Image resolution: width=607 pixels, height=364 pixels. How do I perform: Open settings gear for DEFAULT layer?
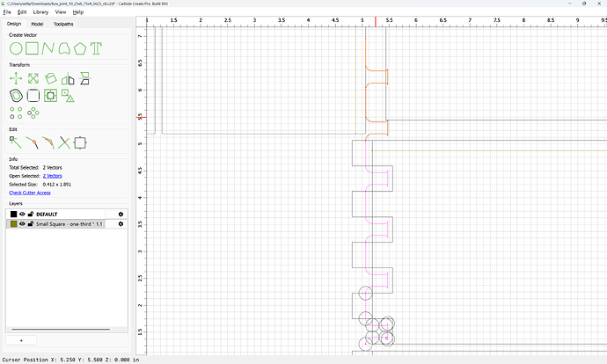[121, 214]
